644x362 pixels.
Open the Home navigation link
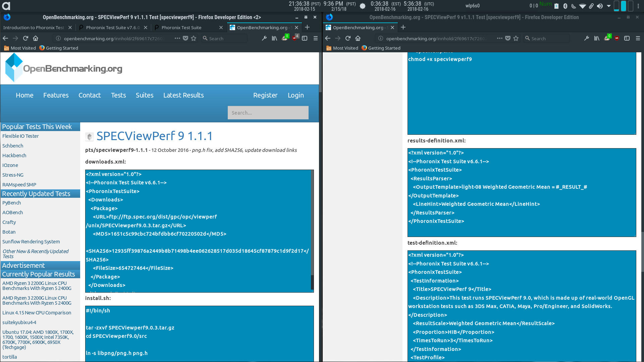click(24, 95)
